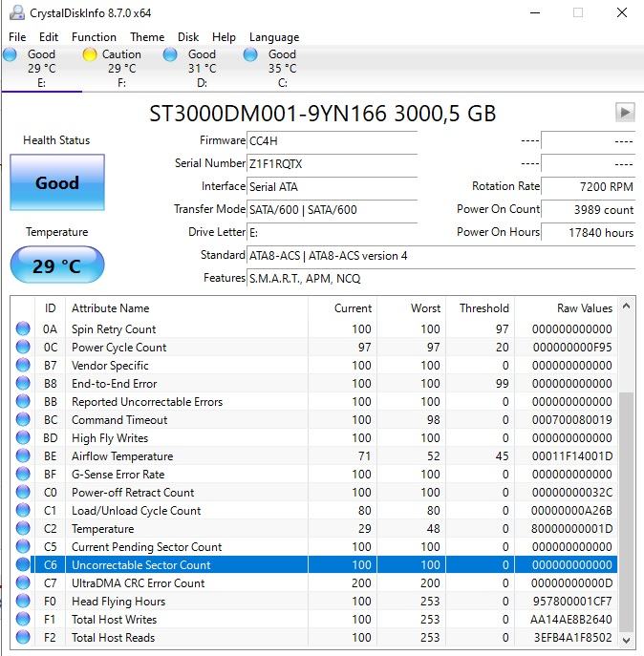Click the Power On Count value 3989 count

click(x=589, y=210)
